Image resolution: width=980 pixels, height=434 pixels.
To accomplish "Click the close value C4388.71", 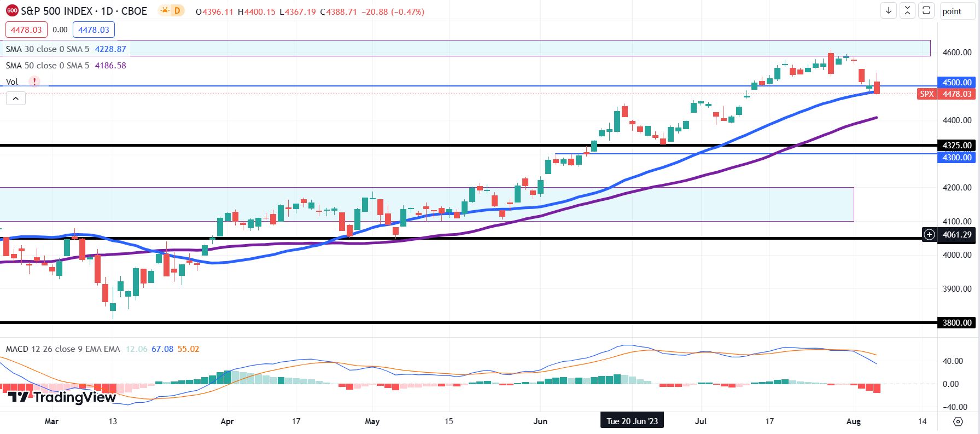I will click(339, 11).
